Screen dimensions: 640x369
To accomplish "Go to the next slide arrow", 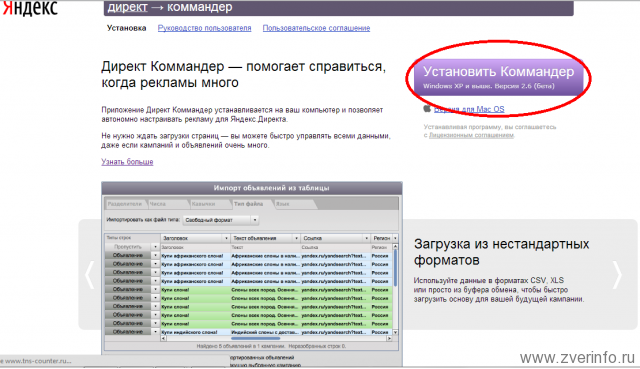I will 617,275.
